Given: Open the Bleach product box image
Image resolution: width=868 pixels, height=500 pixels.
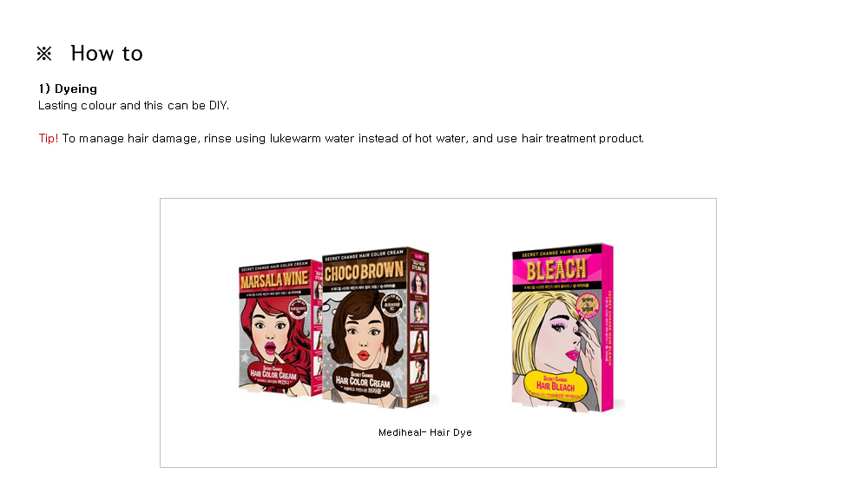Looking at the screenshot, I should [x=562, y=327].
